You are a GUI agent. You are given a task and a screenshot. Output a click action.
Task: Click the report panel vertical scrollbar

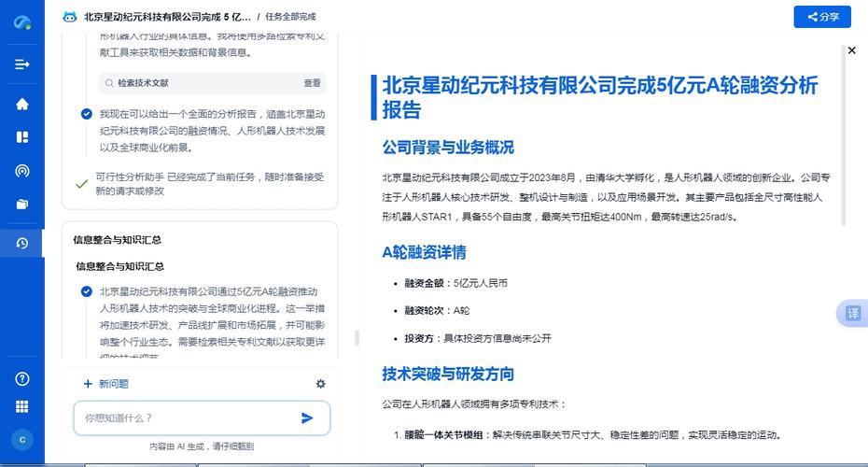pos(844,135)
